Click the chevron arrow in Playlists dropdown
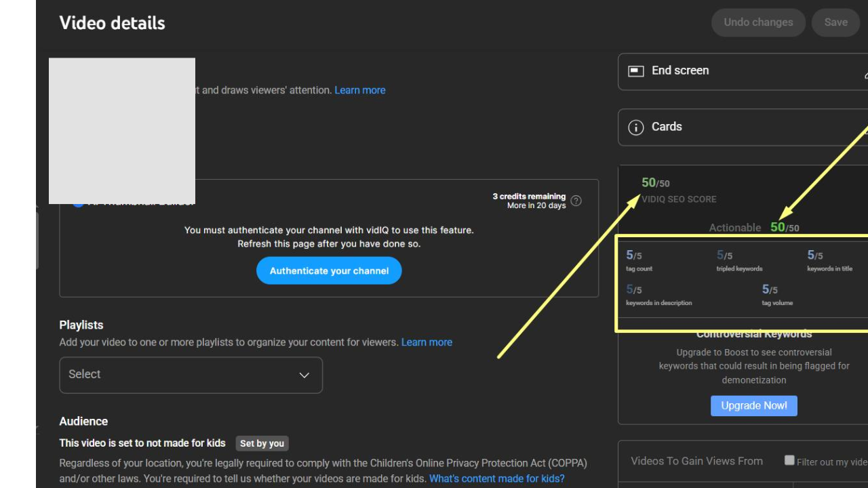 pos(304,375)
